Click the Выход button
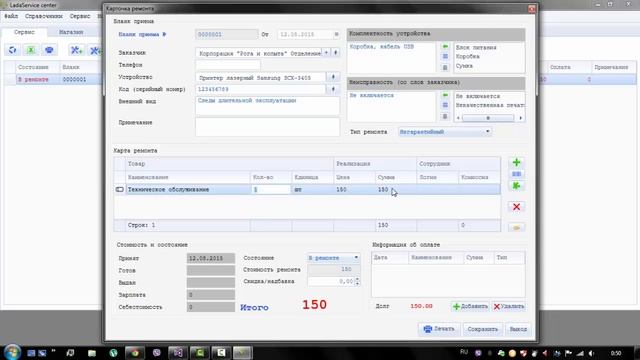Image resolution: width=640 pixels, height=360 pixels. click(518, 329)
